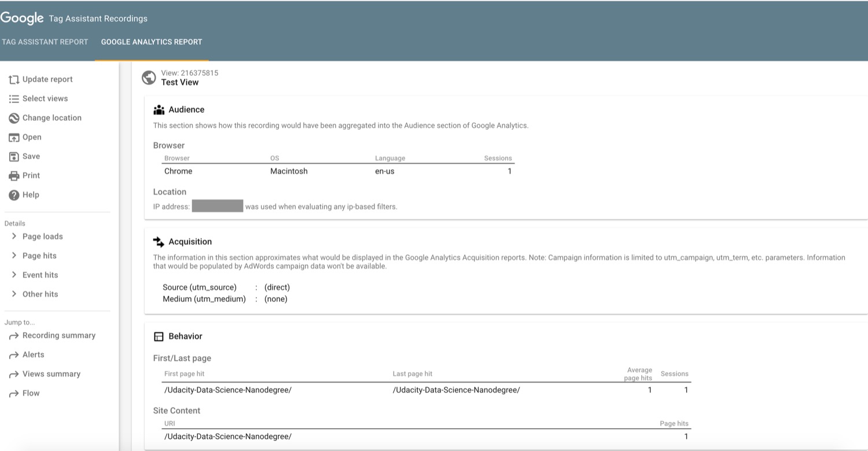This screenshot has height=451, width=868.
Task: Jump to Alerts section
Action: click(34, 354)
